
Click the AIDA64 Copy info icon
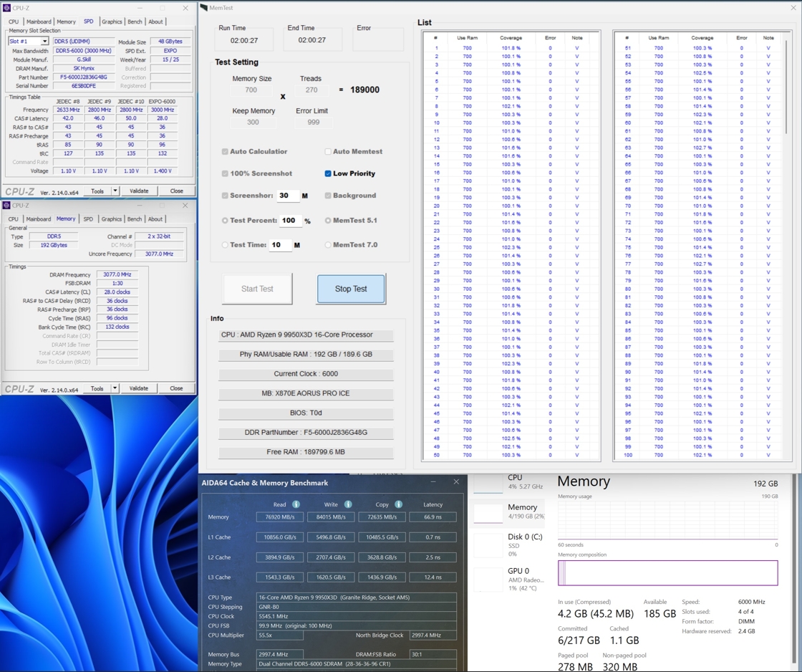pos(398,504)
